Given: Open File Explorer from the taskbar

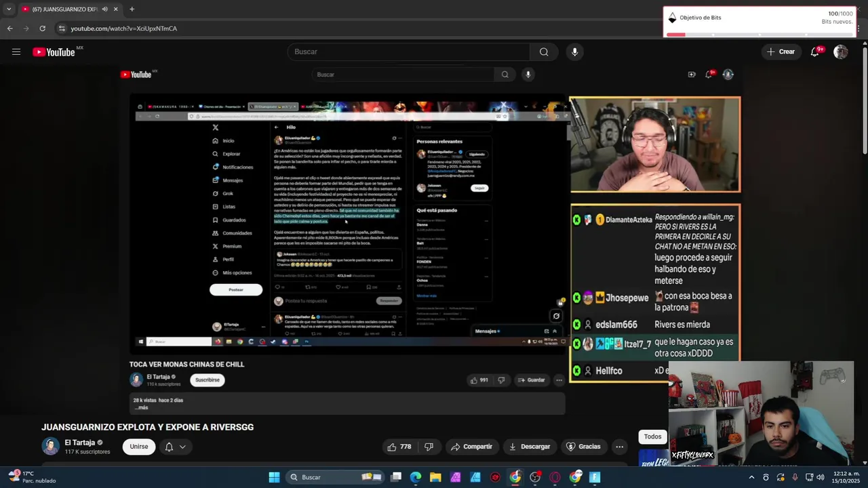Looking at the screenshot, I should 435,477.
